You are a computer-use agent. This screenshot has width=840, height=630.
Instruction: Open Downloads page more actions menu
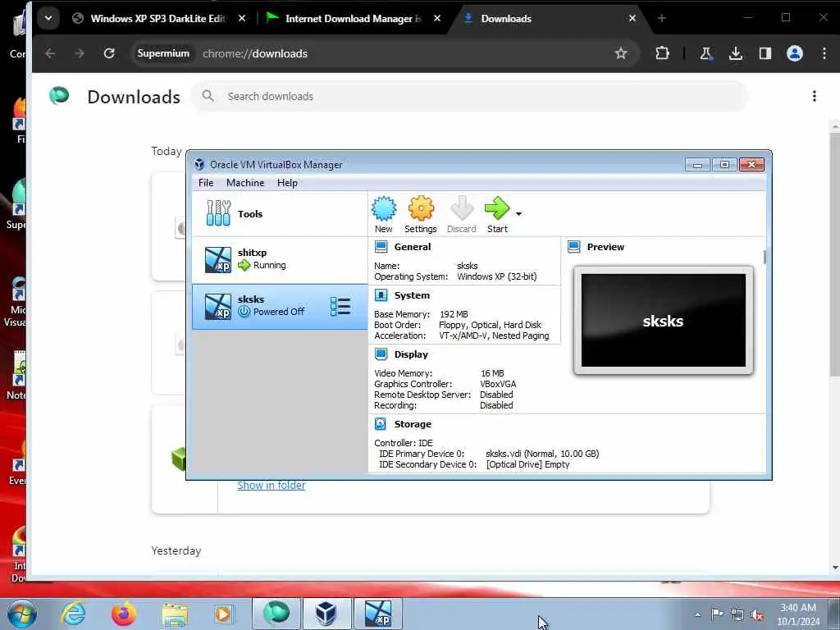[x=815, y=97]
